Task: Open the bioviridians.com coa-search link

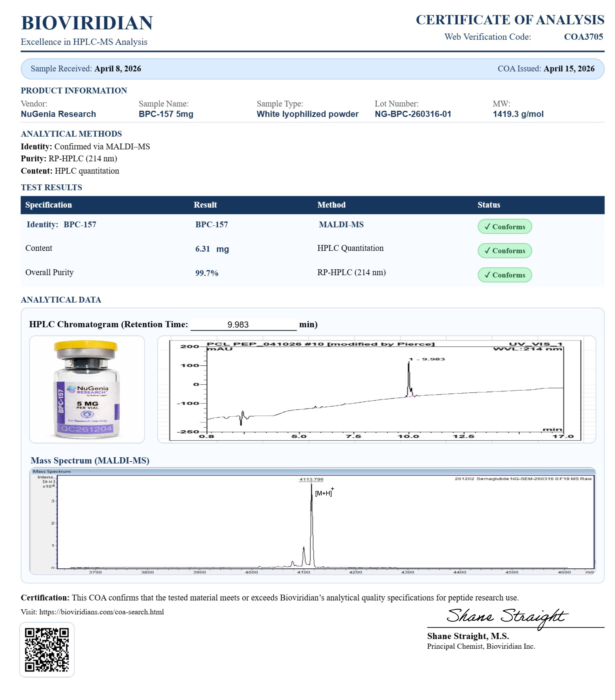Action: click(101, 612)
